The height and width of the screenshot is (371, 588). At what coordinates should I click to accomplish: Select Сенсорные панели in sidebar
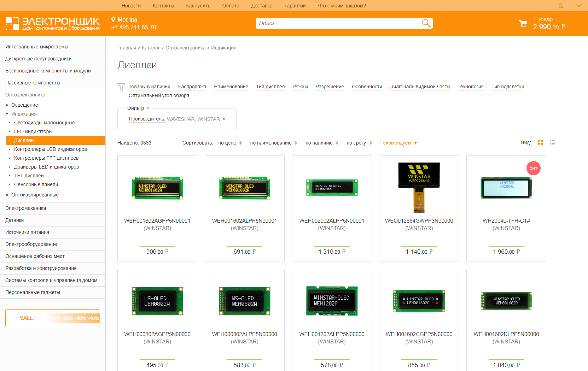pos(36,184)
